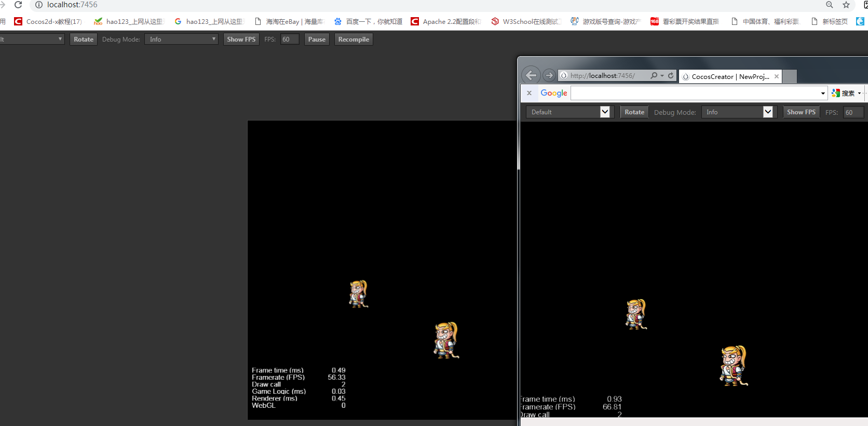Viewport: 868px width, 426px height.
Task: Bookmark this page with the star icon
Action: click(846, 5)
